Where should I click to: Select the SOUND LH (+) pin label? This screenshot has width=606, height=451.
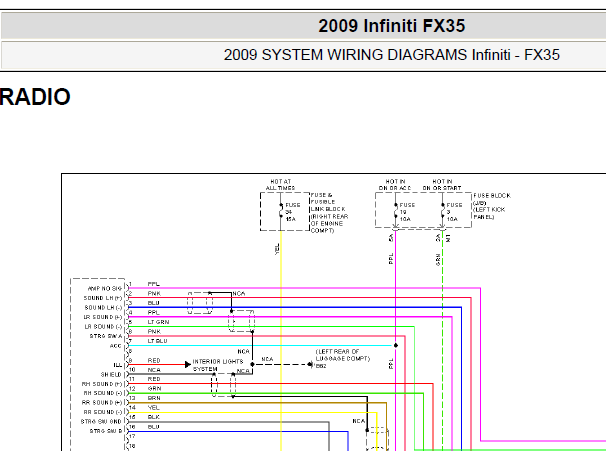[x=103, y=298]
